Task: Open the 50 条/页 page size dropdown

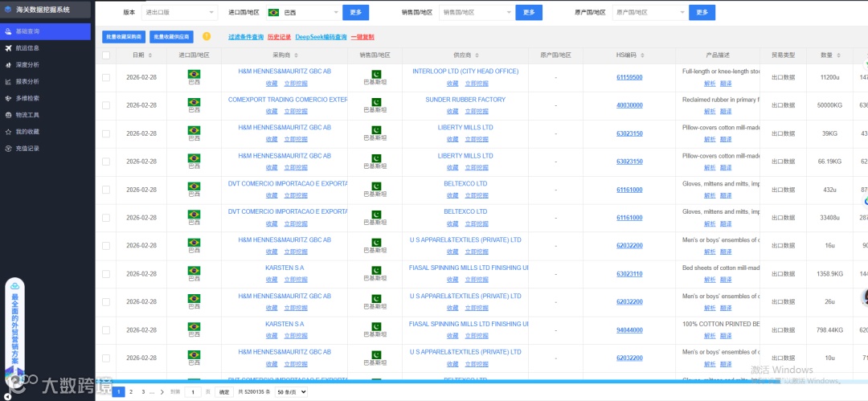Action: (x=291, y=392)
